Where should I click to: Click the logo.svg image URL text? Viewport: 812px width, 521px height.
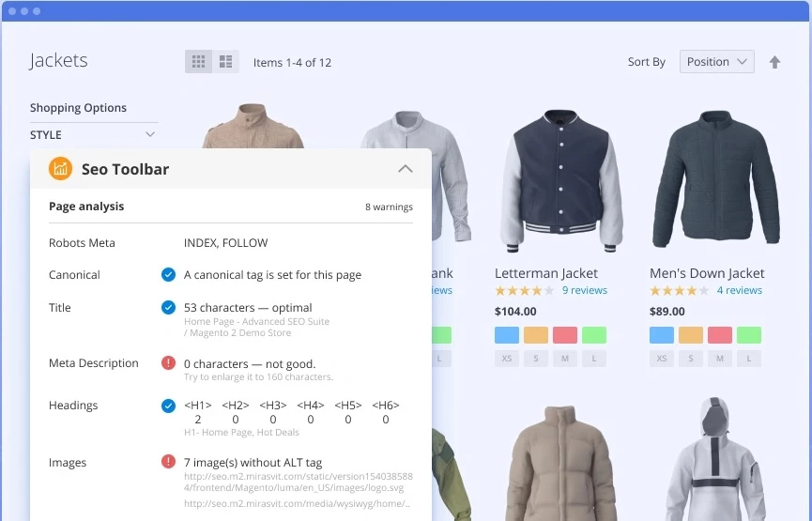(299, 482)
